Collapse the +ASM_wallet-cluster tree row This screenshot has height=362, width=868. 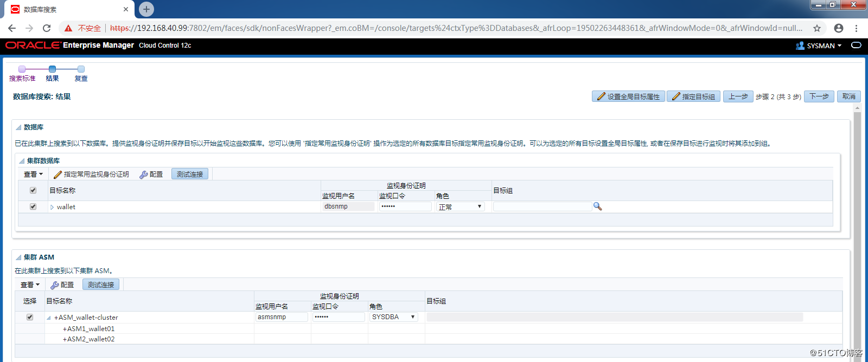point(49,318)
